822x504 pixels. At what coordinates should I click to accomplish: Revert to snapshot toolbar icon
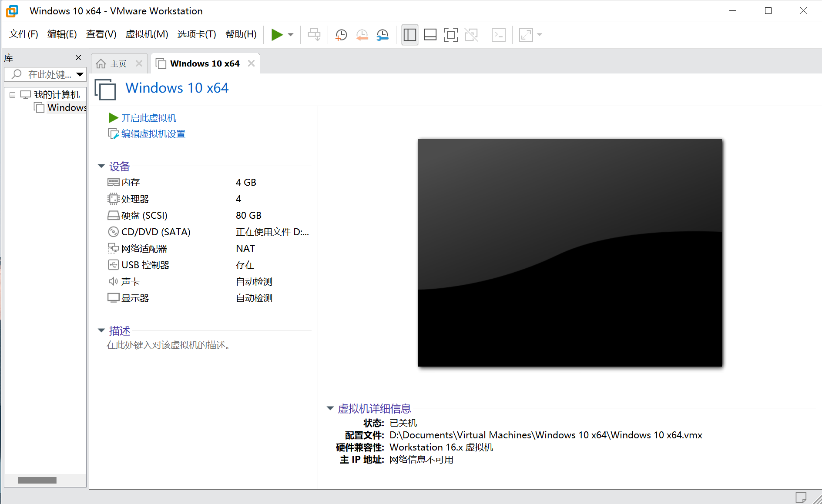tap(362, 35)
